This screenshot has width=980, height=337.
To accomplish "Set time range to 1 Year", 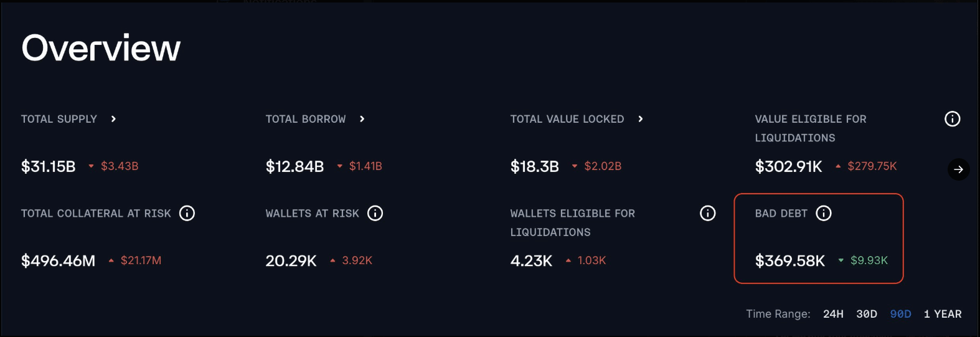I will pyautogui.click(x=943, y=314).
